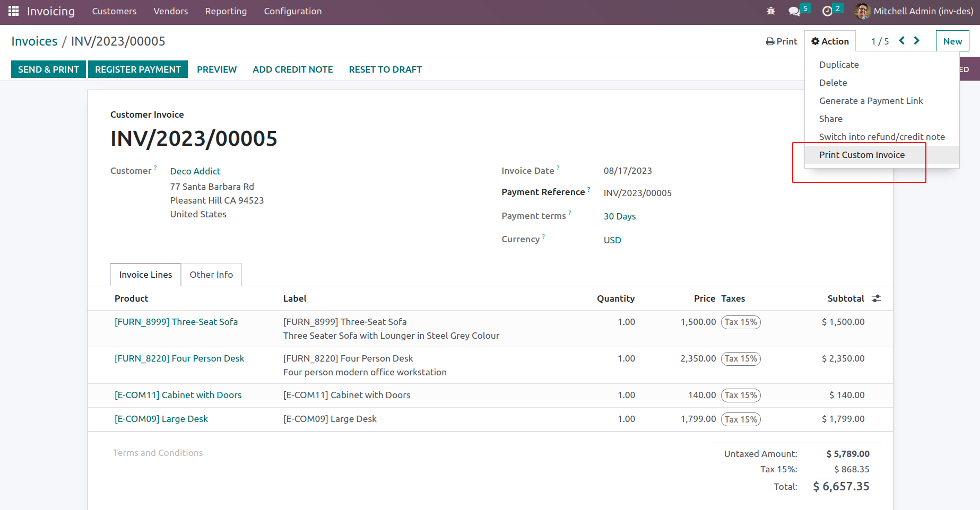Go to next invoice arrow

916,41
